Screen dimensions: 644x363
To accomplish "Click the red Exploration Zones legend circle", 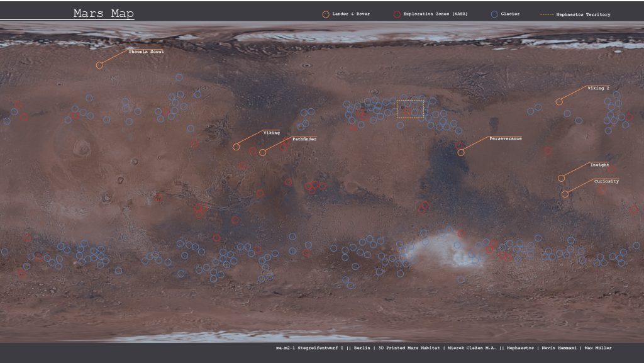I will click(396, 14).
